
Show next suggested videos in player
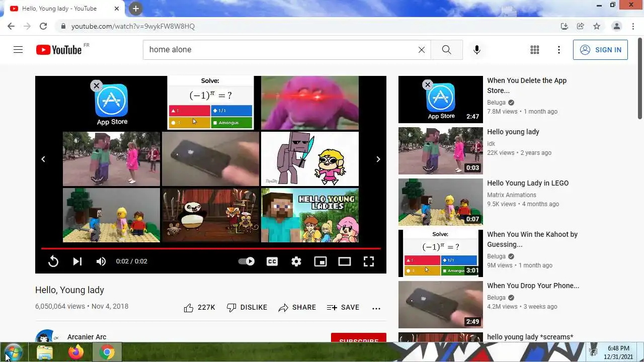pyautogui.click(x=378, y=159)
